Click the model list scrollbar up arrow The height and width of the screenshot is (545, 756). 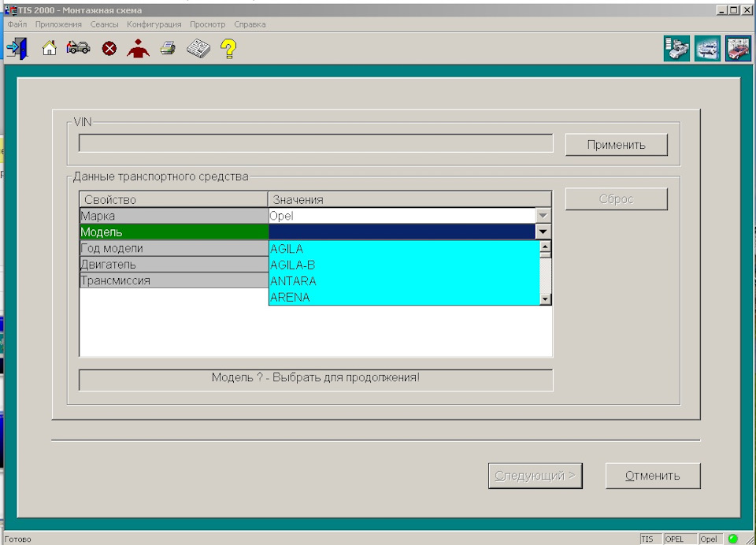(545, 247)
